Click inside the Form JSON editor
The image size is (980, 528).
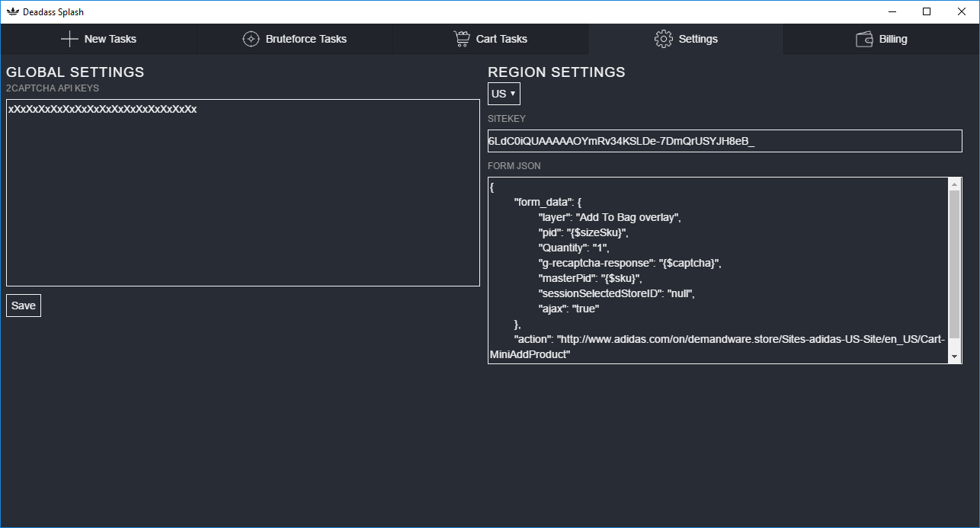pos(718,270)
